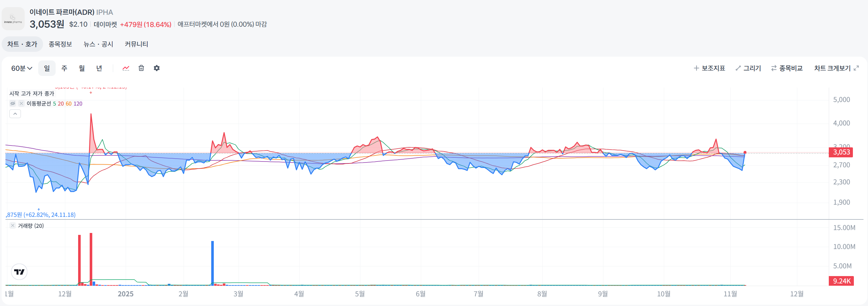Expand the 60분 interval dropdown
The image size is (868, 306).
[x=22, y=69]
